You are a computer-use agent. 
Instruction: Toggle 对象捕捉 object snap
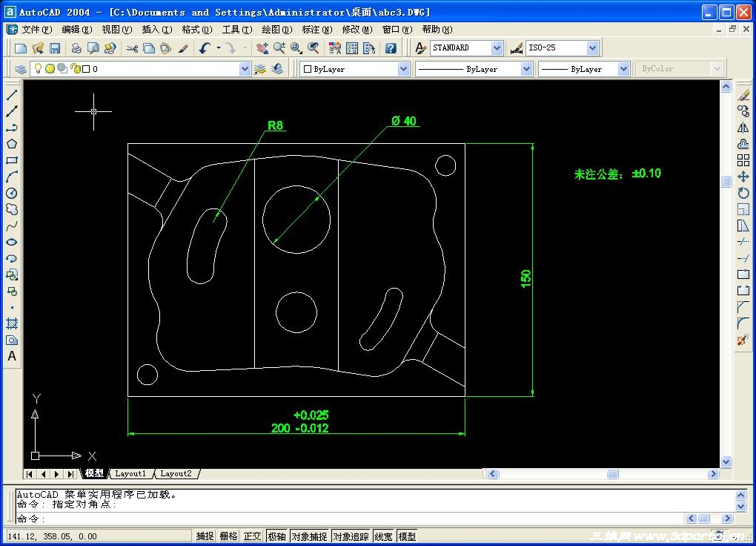[x=310, y=536]
